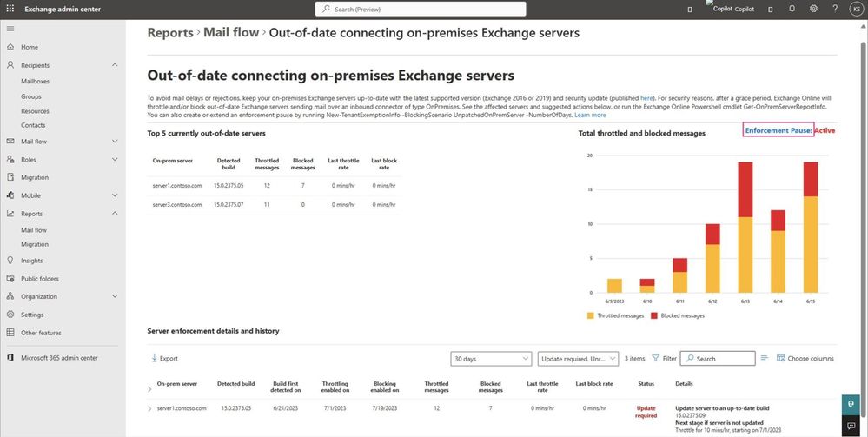Screen dimensions: 868x437
Task: Expand the Mail flow section chevron
Action: [115, 142]
